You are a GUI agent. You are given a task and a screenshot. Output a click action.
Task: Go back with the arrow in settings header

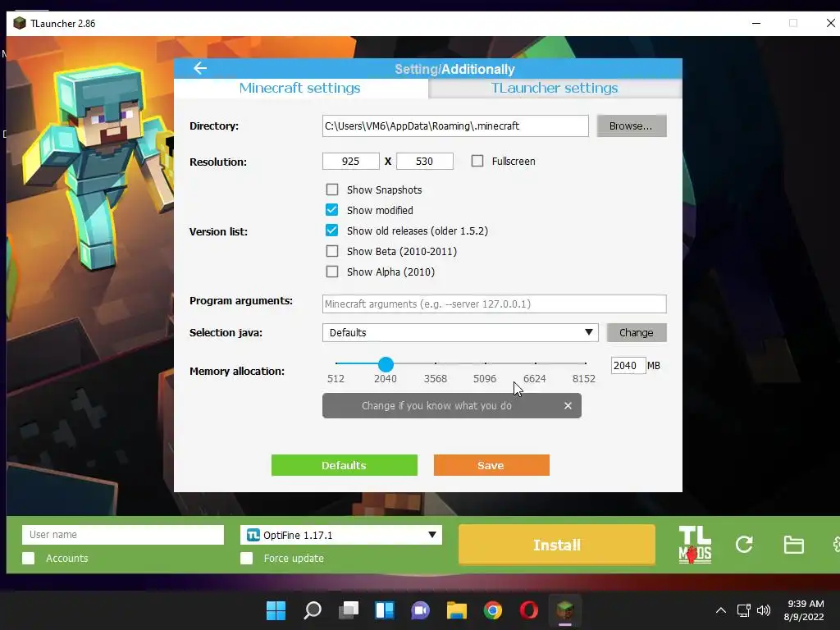(x=200, y=68)
